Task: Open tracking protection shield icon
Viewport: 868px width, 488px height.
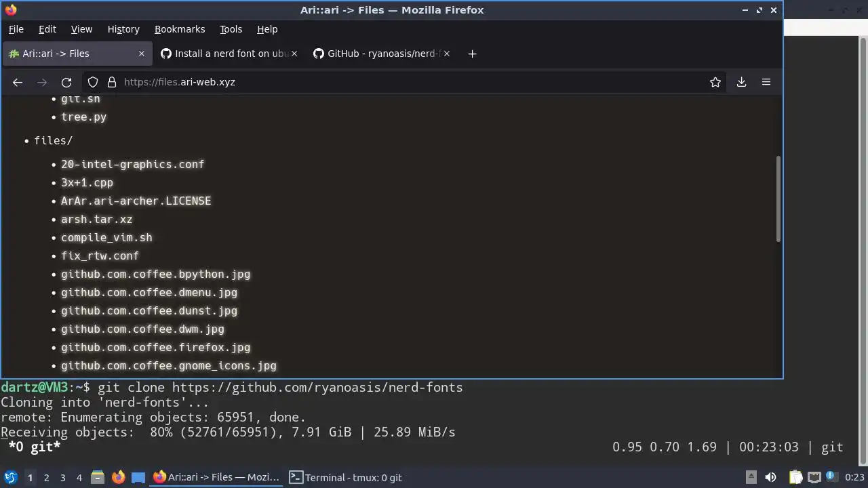Action: tap(93, 82)
